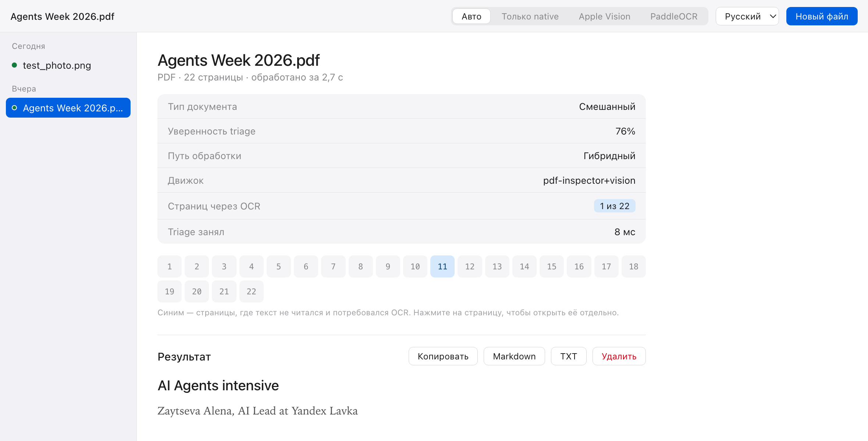This screenshot has height=441, width=868.
Task: Open the blue OCR page 11
Action: [442, 266]
